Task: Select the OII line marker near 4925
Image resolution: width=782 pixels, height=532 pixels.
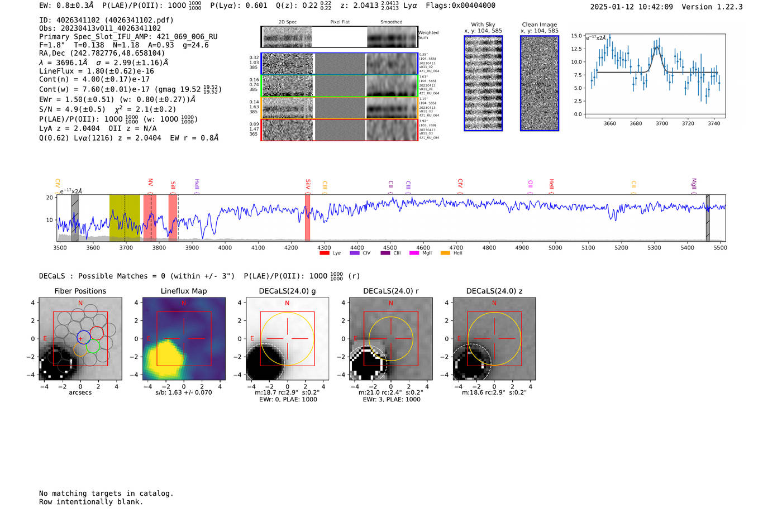Action: (530, 186)
